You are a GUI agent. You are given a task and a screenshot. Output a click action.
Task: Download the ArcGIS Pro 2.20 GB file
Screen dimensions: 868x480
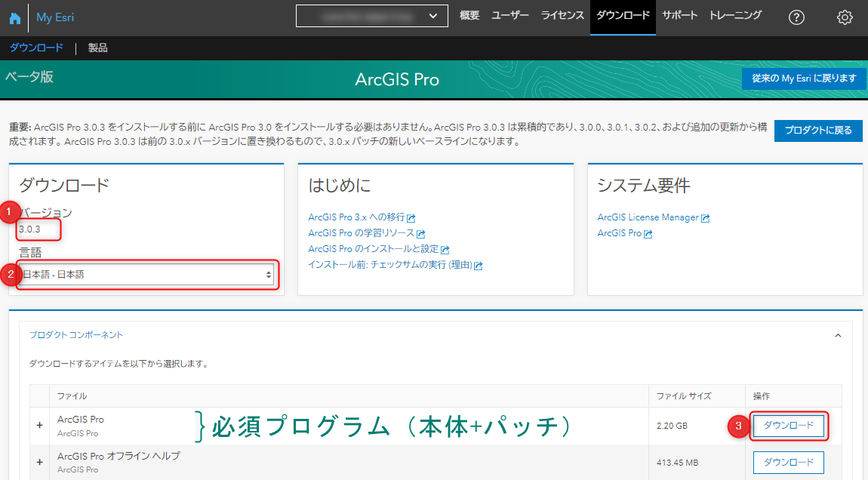(x=788, y=426)
